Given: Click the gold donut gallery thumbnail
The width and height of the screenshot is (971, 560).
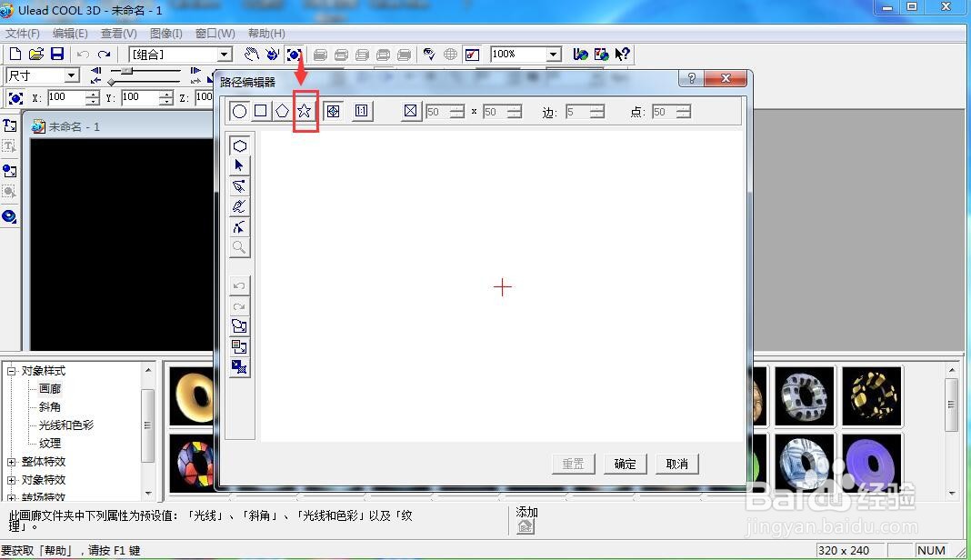Looking at the screenshot, I should (x=191, y=396).
